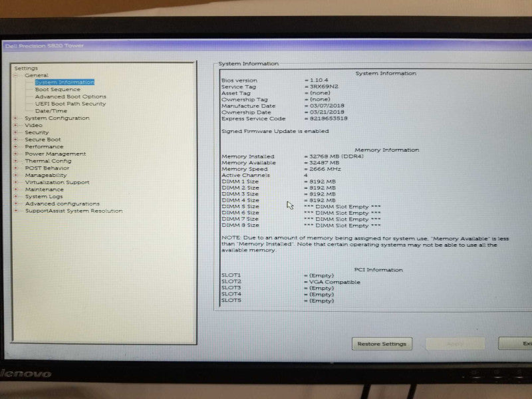Click the SLOT1 Empty entry
The width and height of the screenshot is (532, 399).
277,275
